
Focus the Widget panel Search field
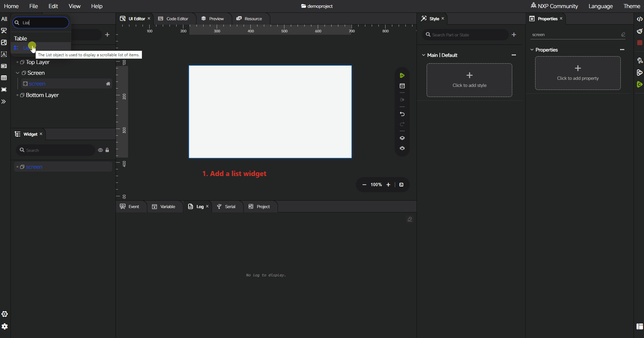pyautogui.click(x=56, y=150)
